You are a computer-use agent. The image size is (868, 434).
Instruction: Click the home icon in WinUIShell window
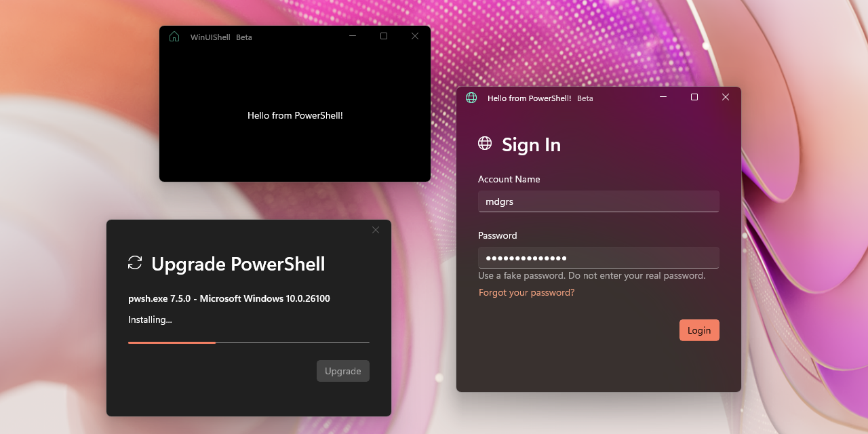(174, 37)
